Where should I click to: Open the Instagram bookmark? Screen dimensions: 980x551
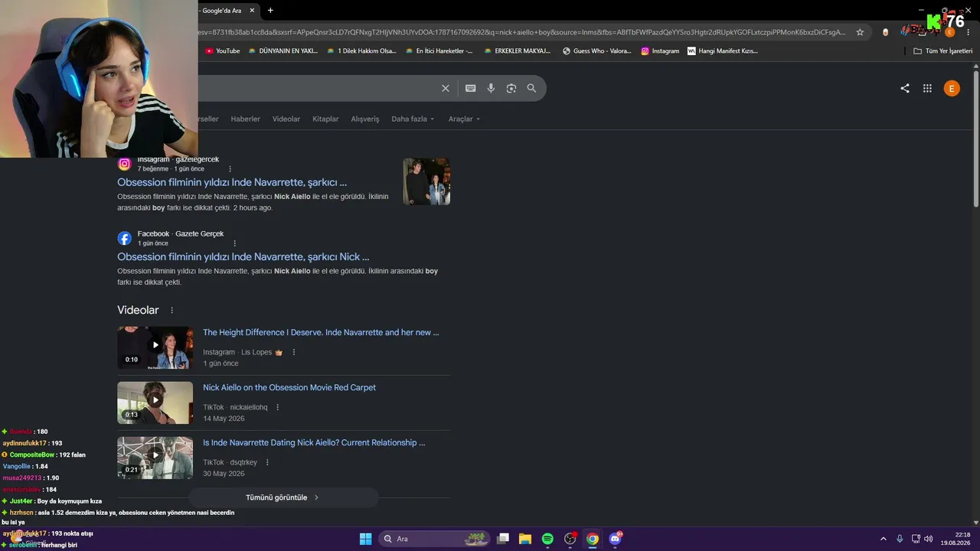coord(660,51)
